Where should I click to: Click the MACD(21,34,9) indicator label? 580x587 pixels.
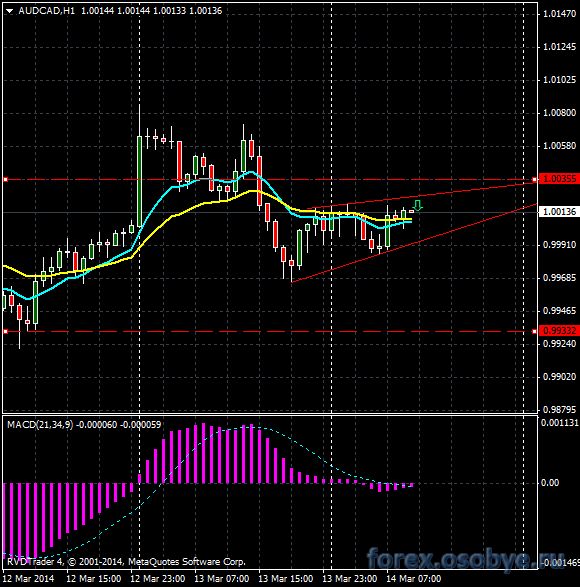tap(40, 425)
